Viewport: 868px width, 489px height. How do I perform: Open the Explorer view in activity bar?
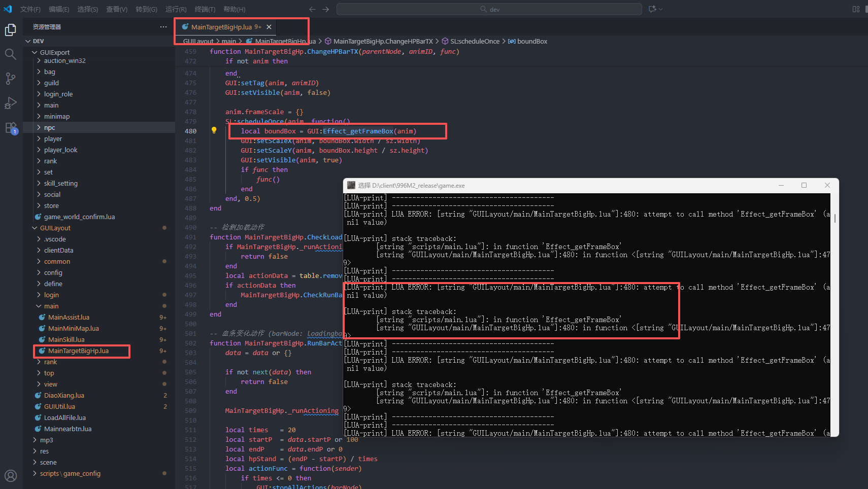pos(11,30)
